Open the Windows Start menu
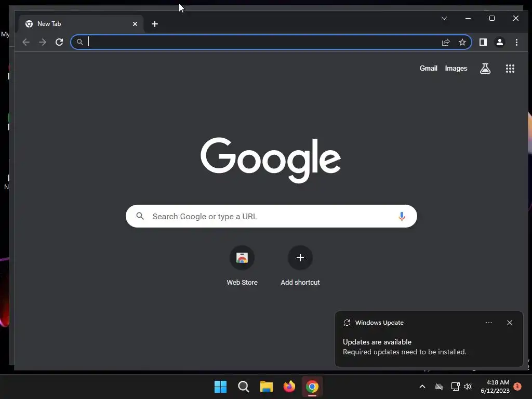 click(220, 387)
